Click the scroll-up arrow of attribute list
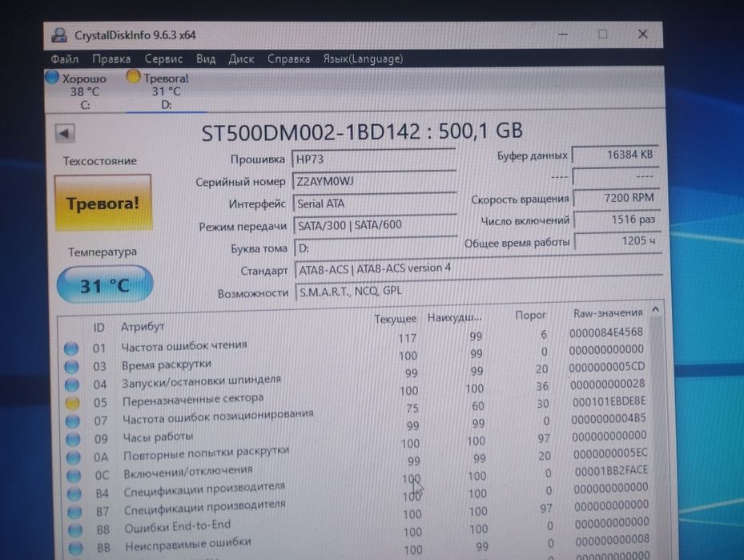This screenshot has height=560, width=744. coord(655,309)
